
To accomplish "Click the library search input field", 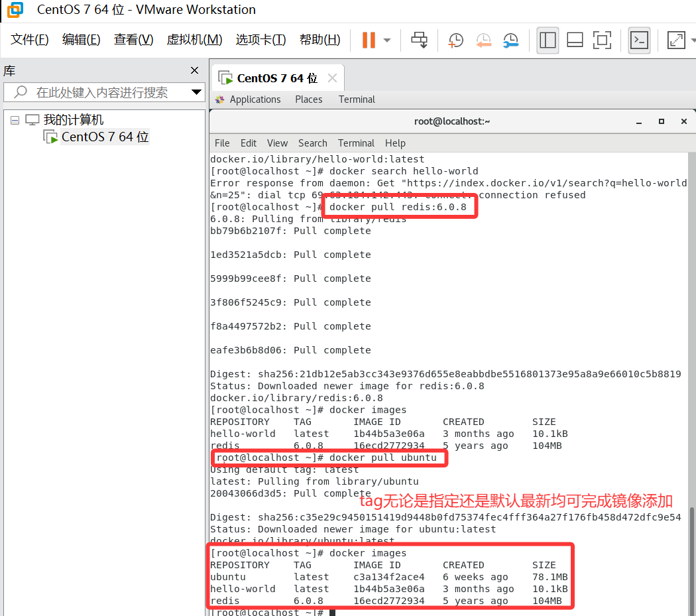I will click(x=104, y=92).
